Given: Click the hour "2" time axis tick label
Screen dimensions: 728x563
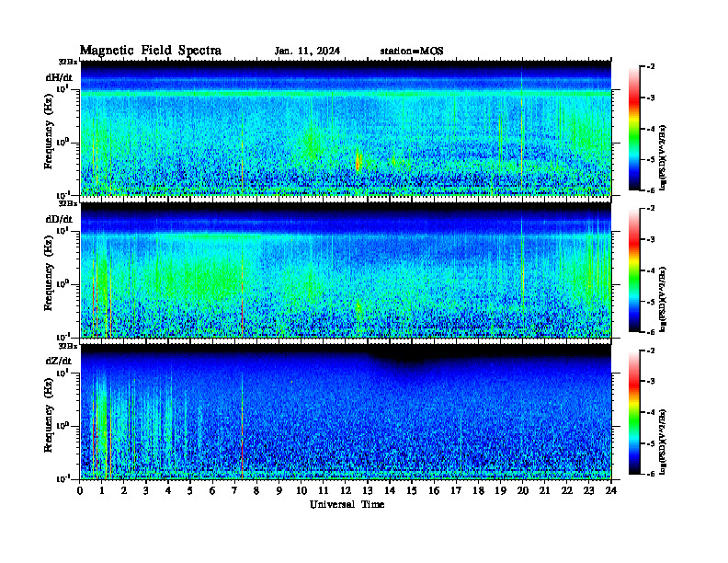Looking at the screenshot, I should (124, 491).
